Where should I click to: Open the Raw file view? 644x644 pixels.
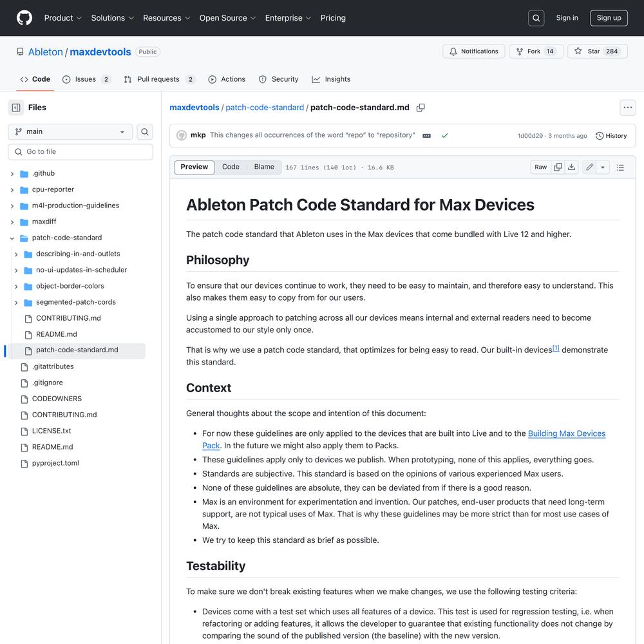(x=540, y=167)
